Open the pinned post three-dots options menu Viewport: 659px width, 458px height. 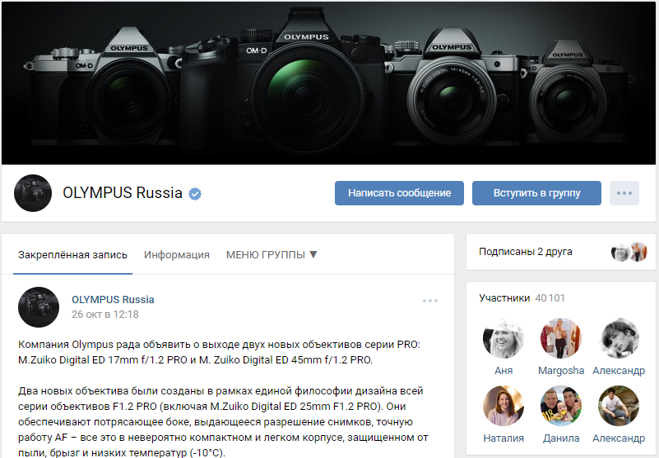430,300
